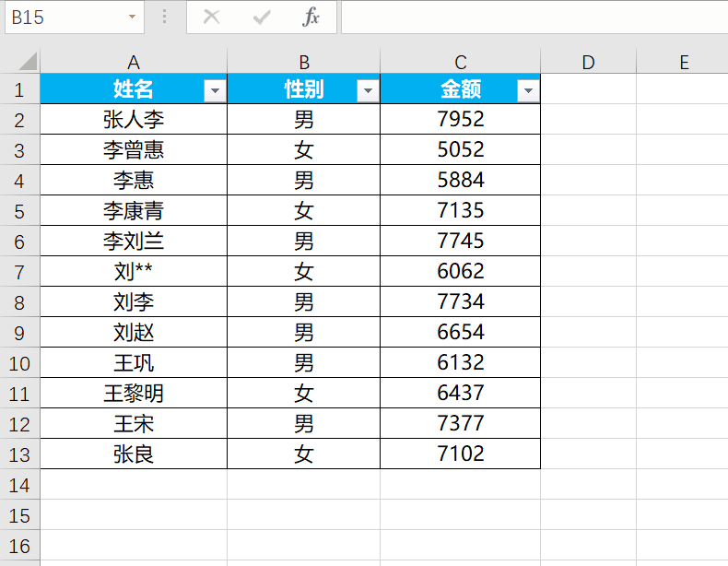Select the amount cell 6437

coord(460,393)
